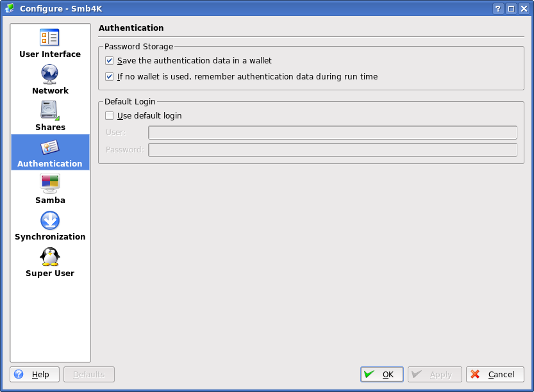Screen dimensions: 534x392
Task: Click the Authentication page heading text
Action: click(131, 28)
